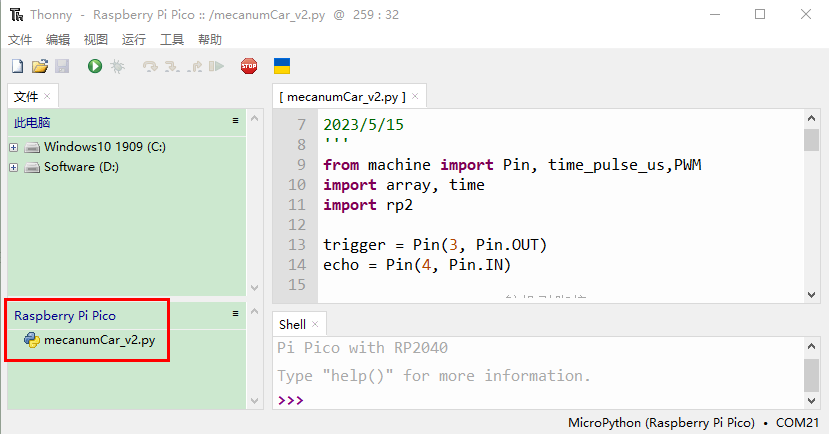829x434 pixels.
Task: Click the "2023/5/15" comment line
Action: pos(364,125)
